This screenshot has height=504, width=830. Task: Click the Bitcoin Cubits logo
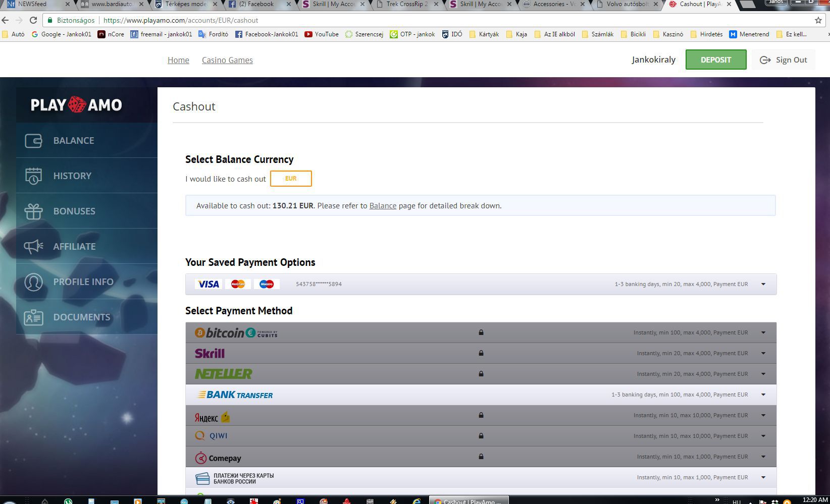click(x=236, y=333)
